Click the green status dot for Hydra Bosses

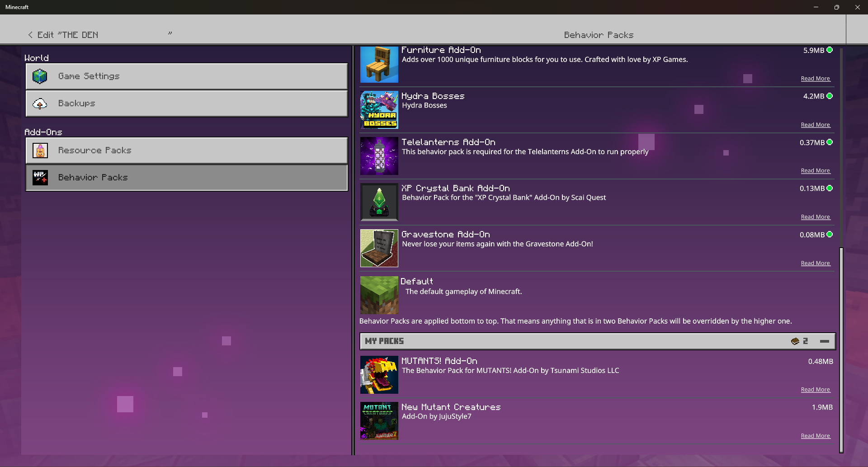[830, 96]
